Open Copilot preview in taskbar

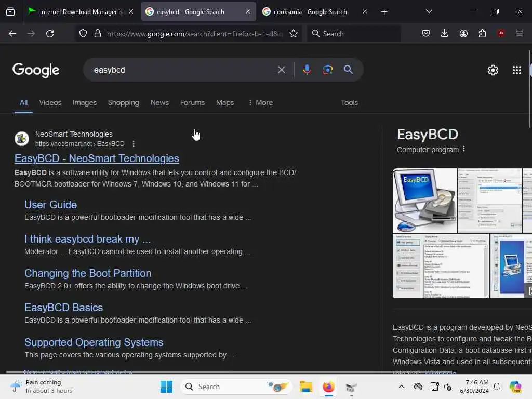click(x=515, y=387)
